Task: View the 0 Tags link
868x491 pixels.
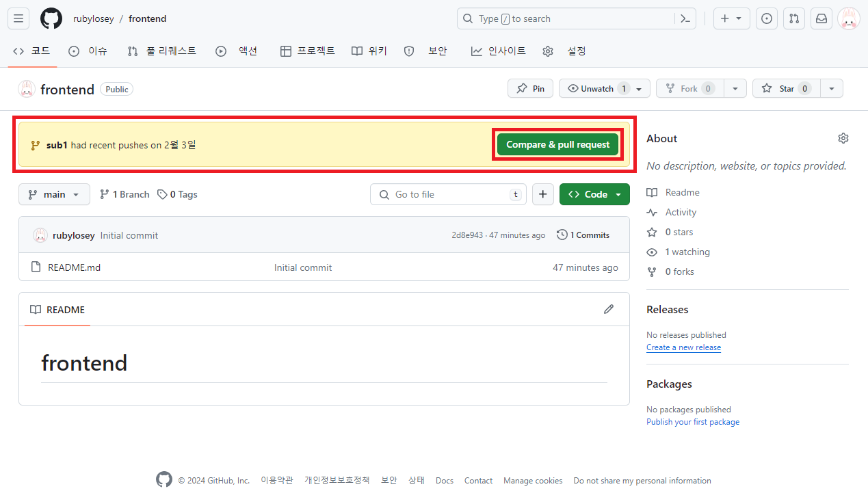Action: 177,194
